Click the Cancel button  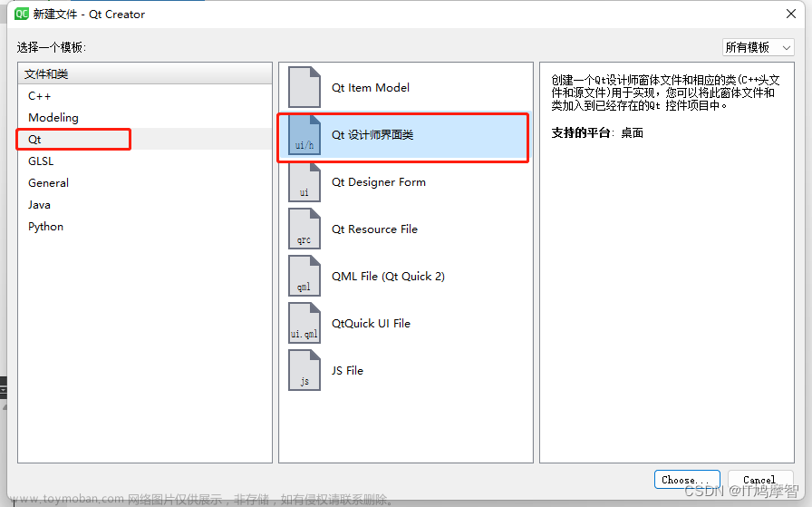[x=759, y=480]
